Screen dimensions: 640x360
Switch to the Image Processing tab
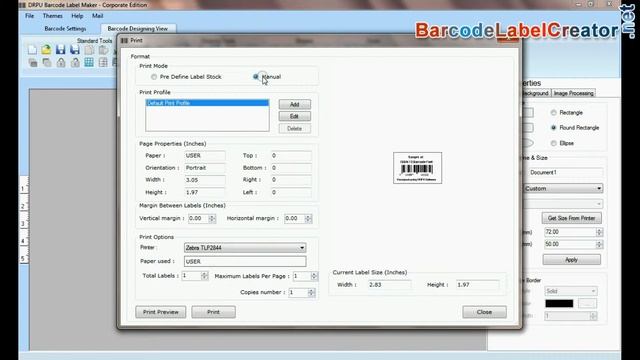click(573, 93)
